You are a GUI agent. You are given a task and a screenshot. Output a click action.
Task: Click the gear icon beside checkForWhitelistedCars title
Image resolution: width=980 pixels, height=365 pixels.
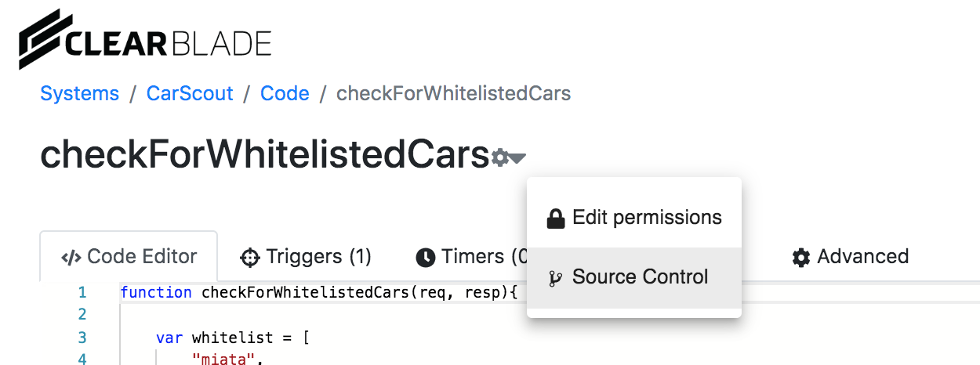coord(499,158)
